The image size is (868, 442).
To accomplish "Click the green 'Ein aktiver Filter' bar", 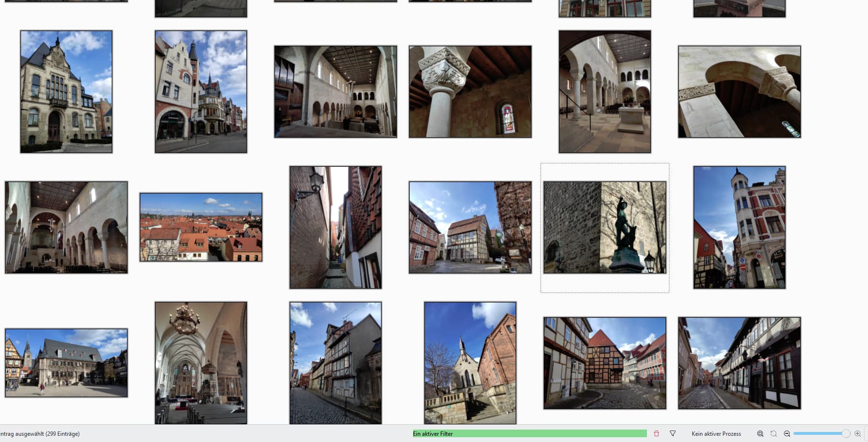I will click(529, 433).
